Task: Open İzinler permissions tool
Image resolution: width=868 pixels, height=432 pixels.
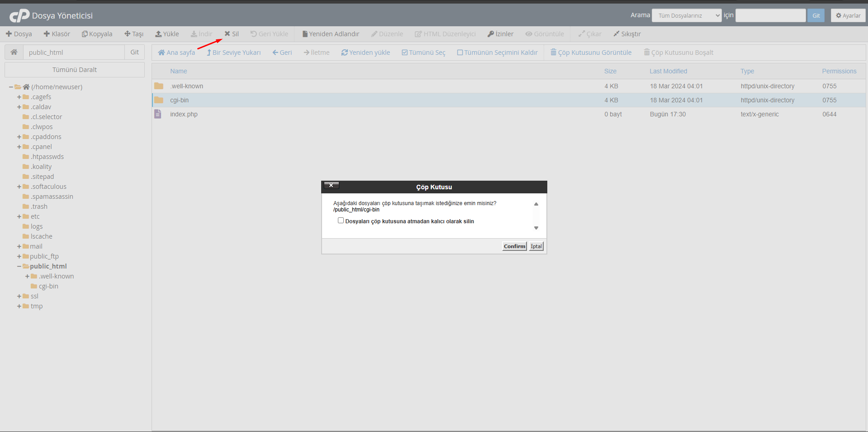Action: click(500, 34)
